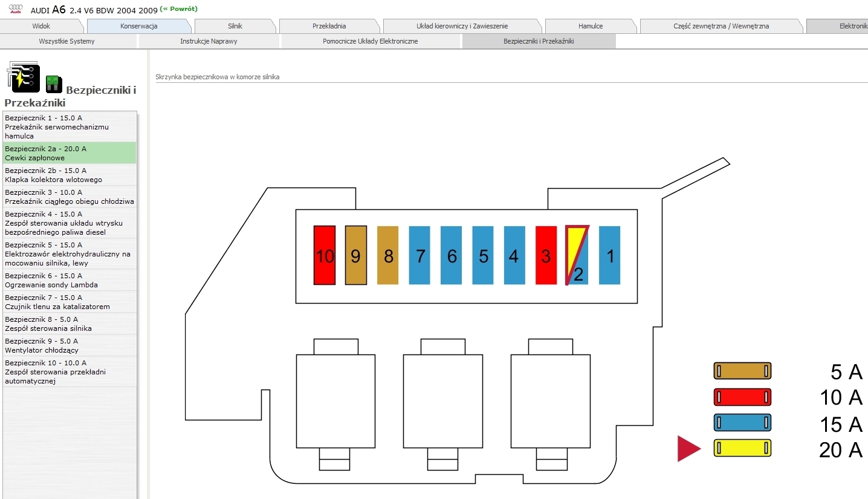
Task: Click the « Powrót link
Action: (x=180, y=9)
